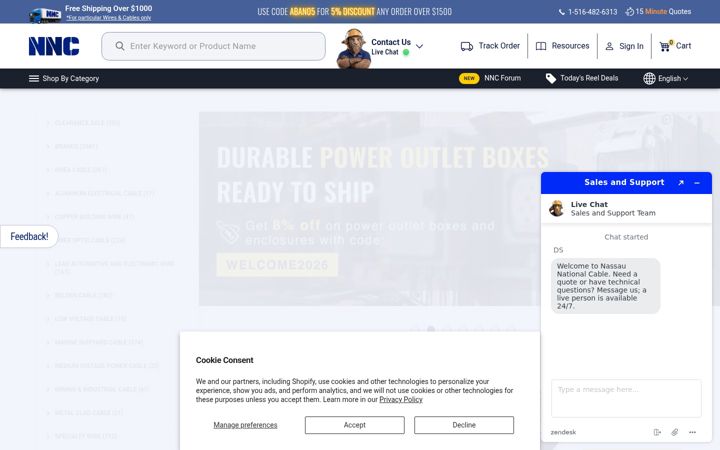Expand the Contact Us dropdown chevron

(x=419, y=46)
